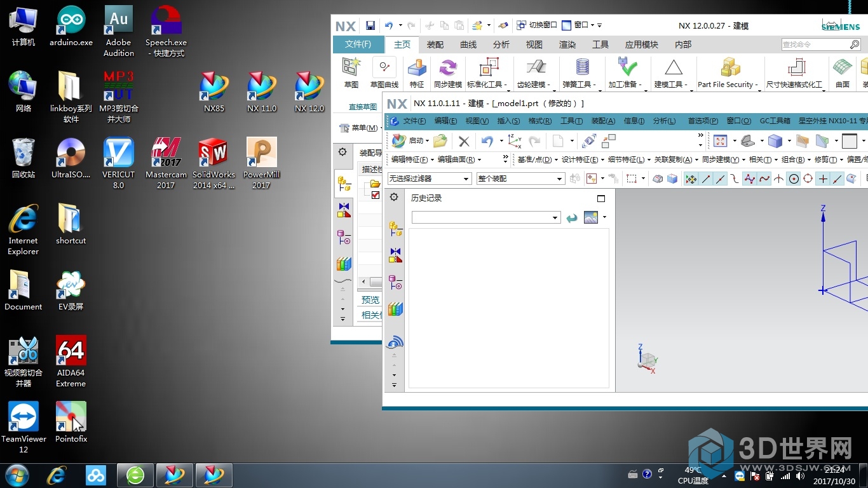The height and width of the screenshot is (488, 868).
Task: Expand the 基准/点(D) dropdown
Action: (536, 160)
